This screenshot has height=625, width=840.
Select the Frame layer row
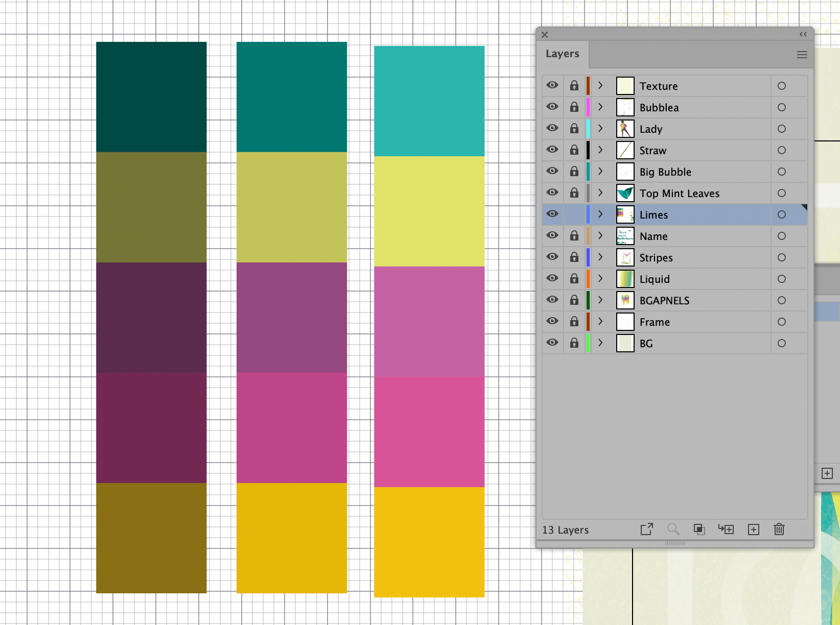(675, 322)
